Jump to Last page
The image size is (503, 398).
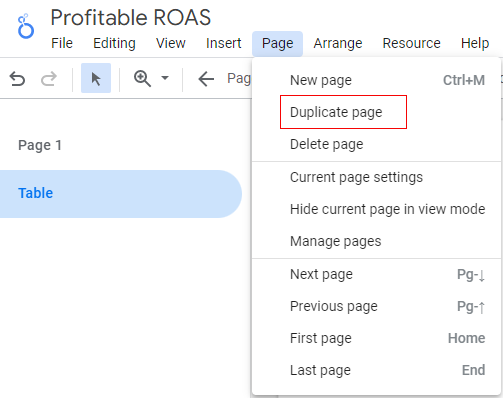click(x=377, y=370)
